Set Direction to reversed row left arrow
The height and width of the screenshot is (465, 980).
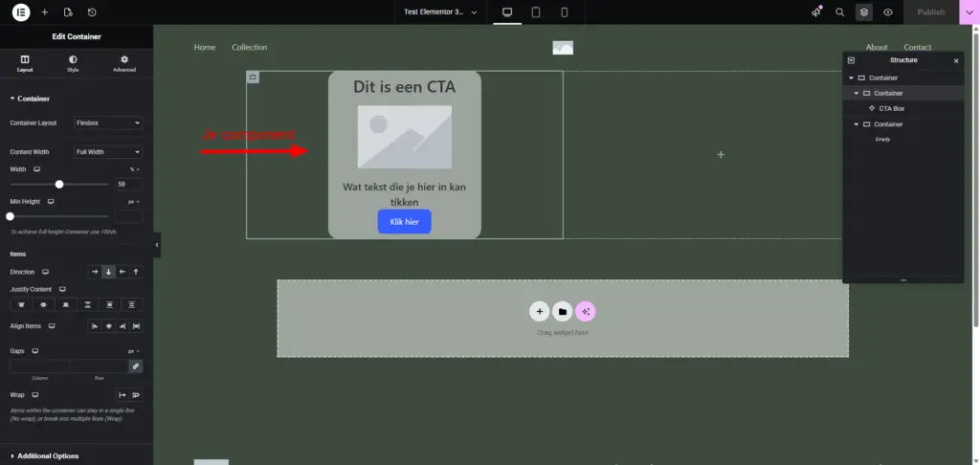click(x=122, y=272)
